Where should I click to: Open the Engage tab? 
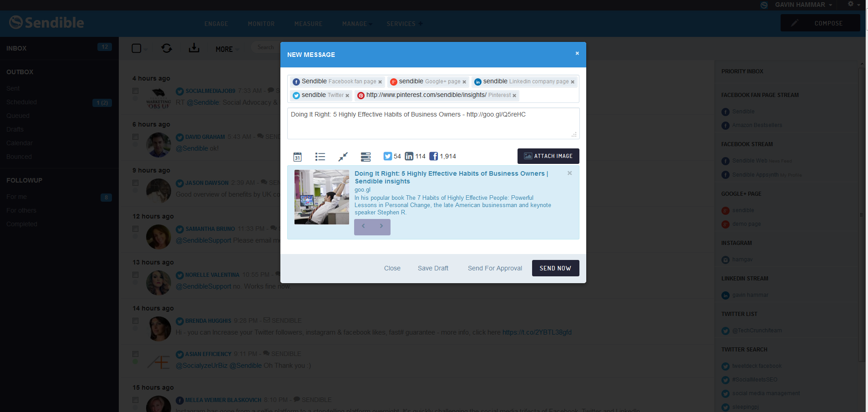[x=216, y=24]
